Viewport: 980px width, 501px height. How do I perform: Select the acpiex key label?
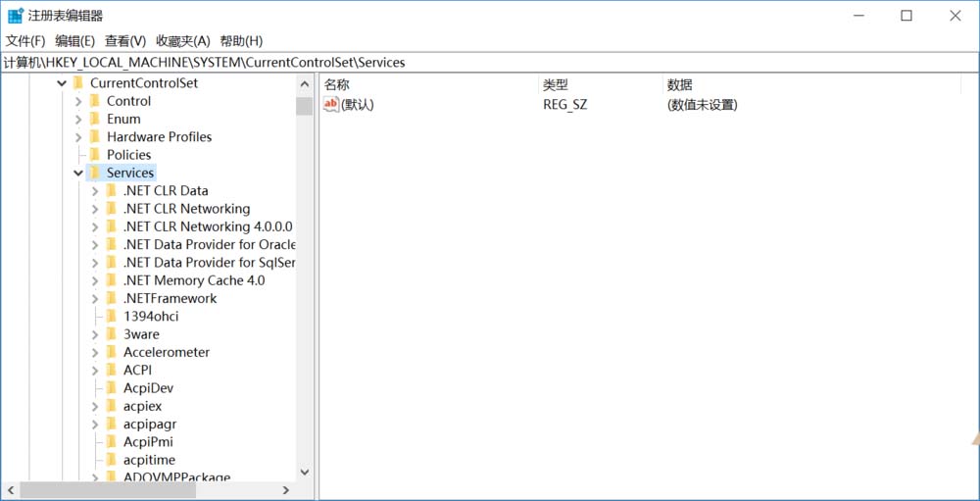(142, 406)
